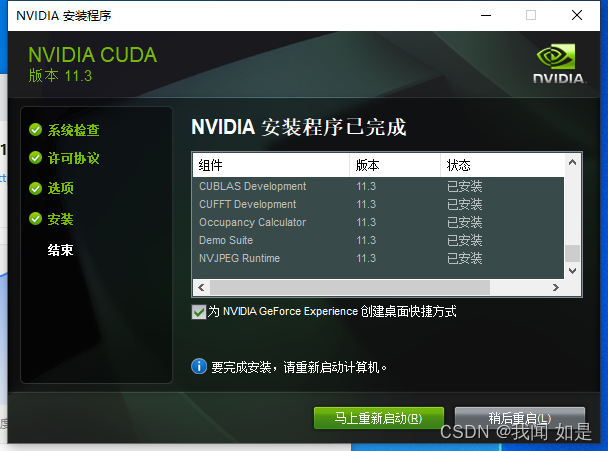Select the Occupancy Calculator row
This screenshot has width=608, height=451.
coord(378,222)
